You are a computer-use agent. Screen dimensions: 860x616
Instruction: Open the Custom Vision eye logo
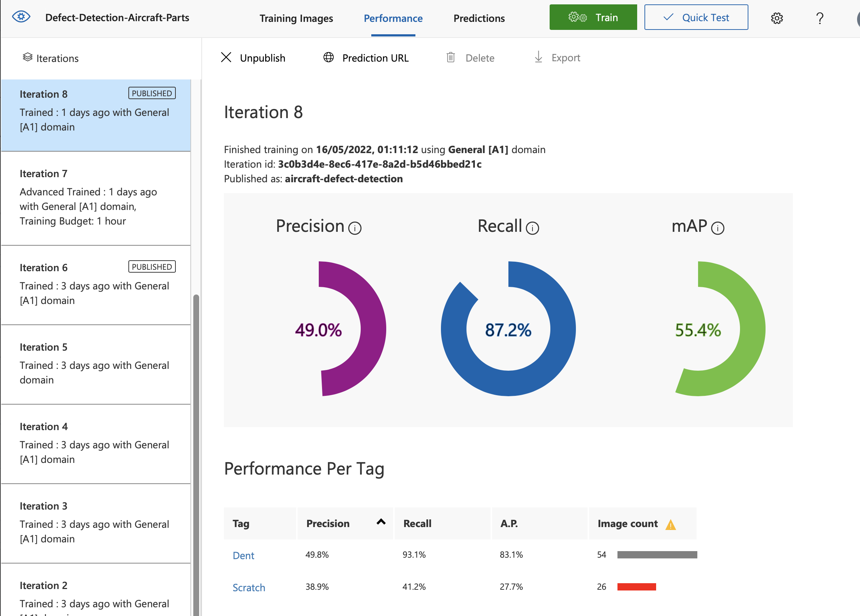click(21, 17)
